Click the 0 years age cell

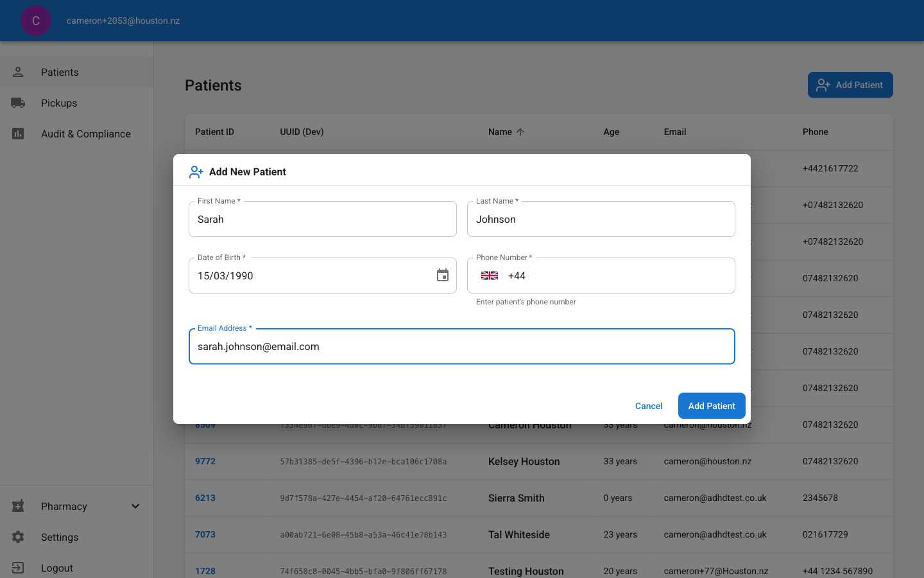618,498
